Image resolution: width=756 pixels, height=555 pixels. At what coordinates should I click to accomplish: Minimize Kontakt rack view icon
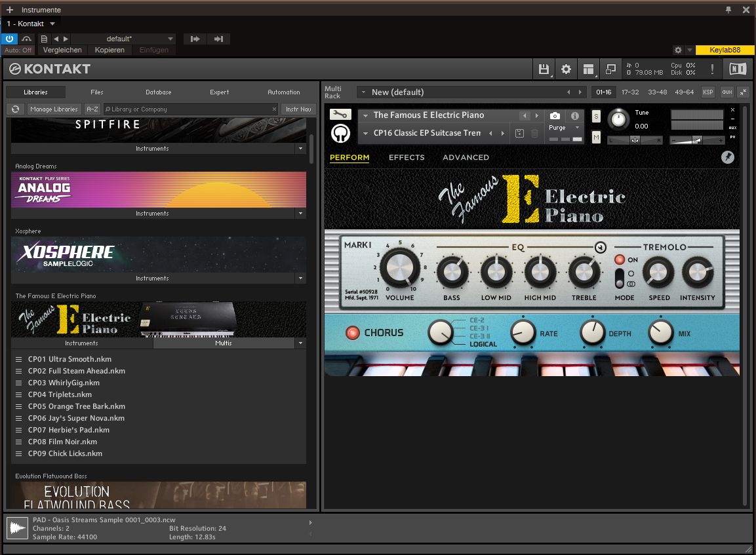610,69
